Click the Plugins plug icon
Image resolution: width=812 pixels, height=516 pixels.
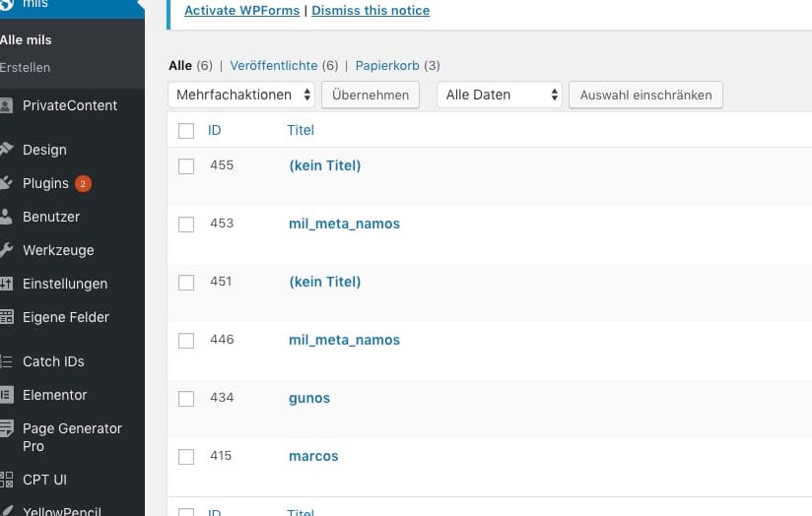6,183
